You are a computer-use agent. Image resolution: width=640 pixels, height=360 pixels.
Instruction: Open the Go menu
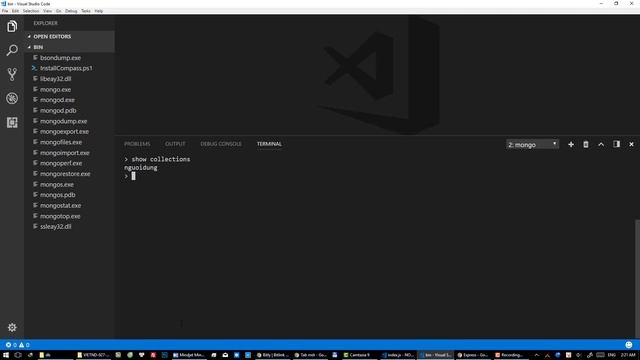(59, 11)
